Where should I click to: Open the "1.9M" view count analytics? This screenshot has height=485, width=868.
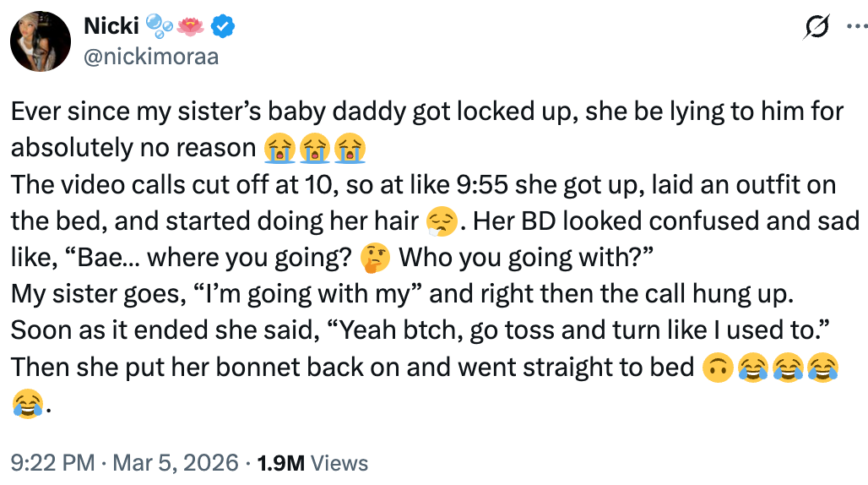click(281, 463)
